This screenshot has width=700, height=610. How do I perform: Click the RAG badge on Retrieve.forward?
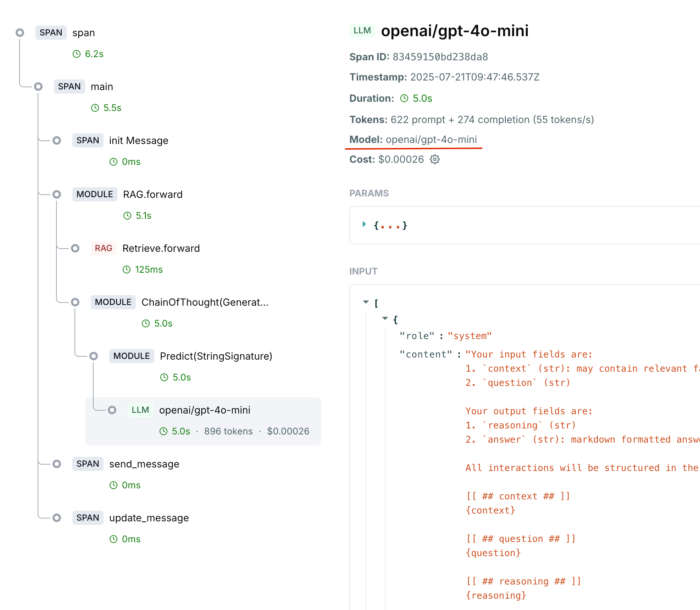point(104,248)
